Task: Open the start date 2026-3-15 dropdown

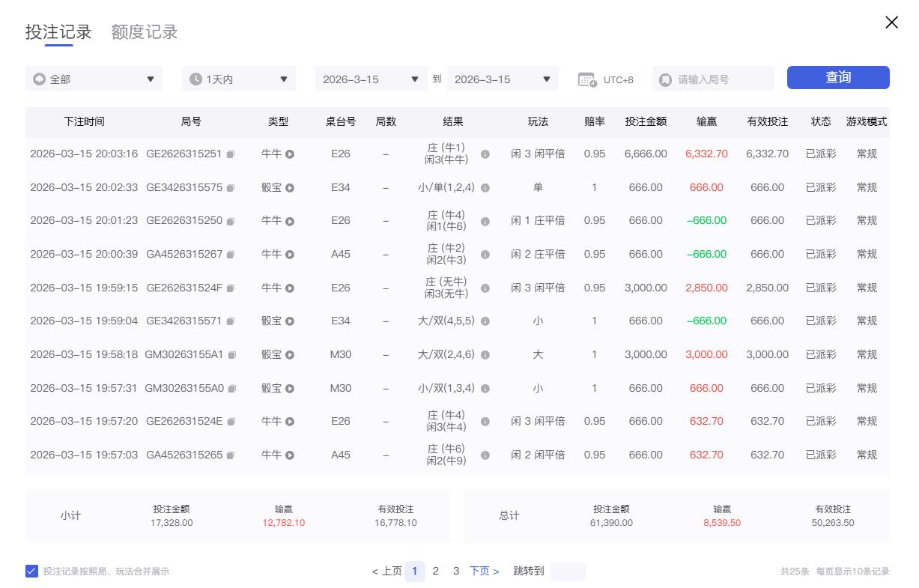Action: [x=371, y=78]
